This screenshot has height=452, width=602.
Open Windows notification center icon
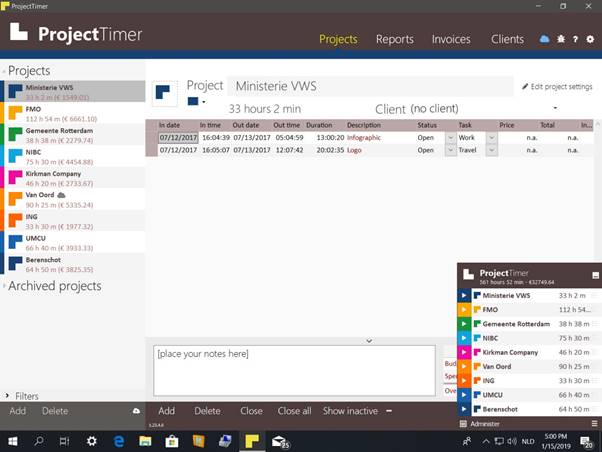point(586,442)
